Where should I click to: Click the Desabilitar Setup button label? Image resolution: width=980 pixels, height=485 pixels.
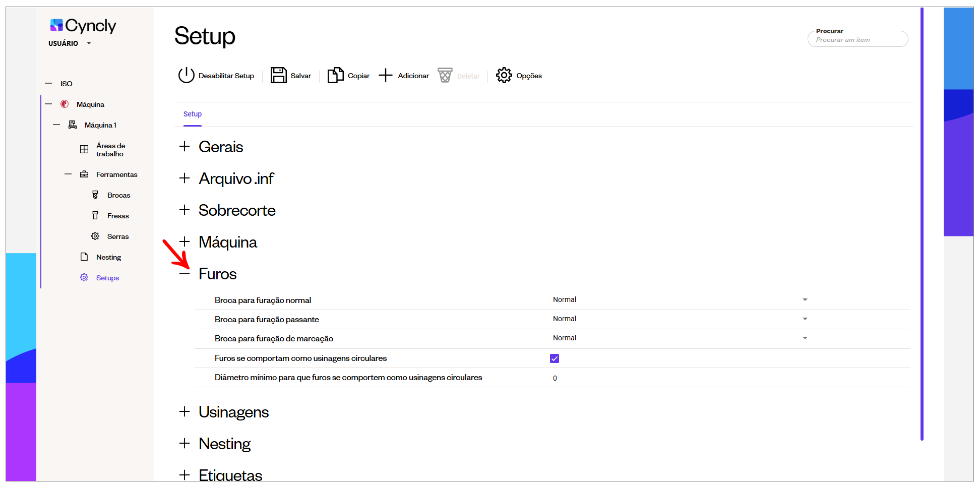pos(226,76)
